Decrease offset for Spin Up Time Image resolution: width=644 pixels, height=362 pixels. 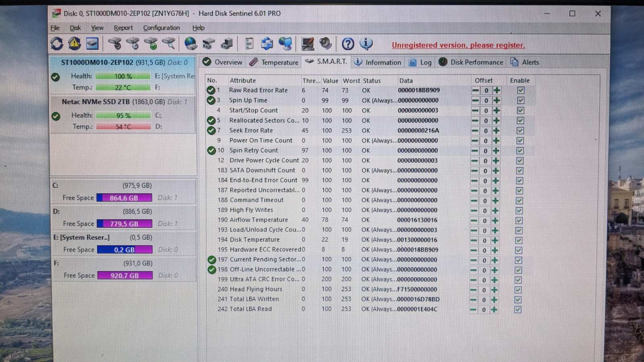[475, 101]
